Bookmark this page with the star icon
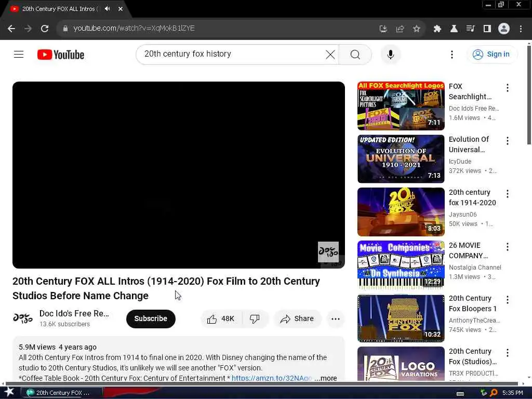 [416, 29]
